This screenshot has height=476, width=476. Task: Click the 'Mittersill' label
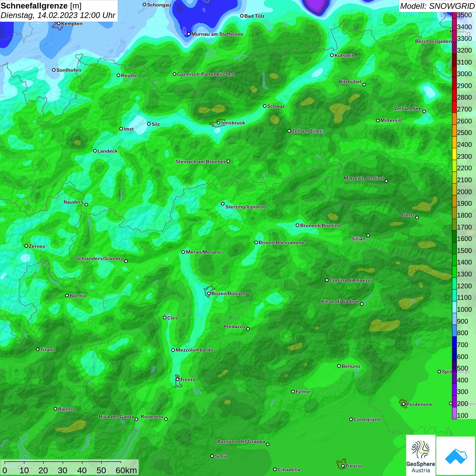pos(391,120)
